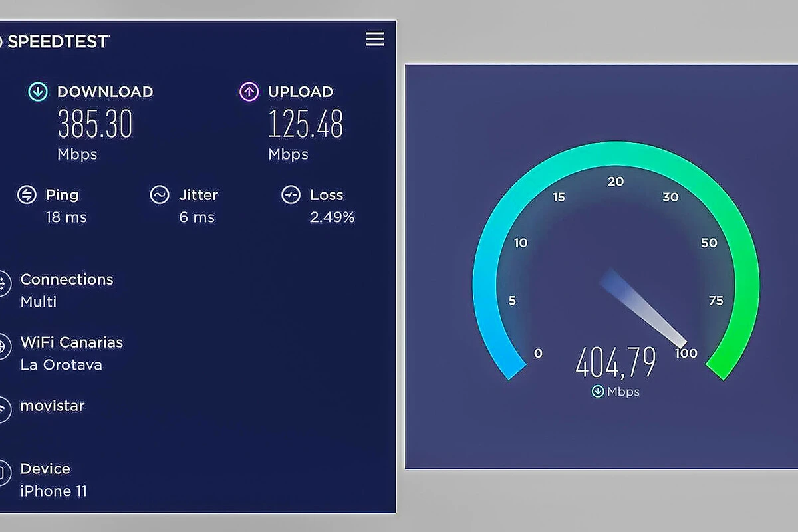Click the Loss icon

(x=291, y=195)
